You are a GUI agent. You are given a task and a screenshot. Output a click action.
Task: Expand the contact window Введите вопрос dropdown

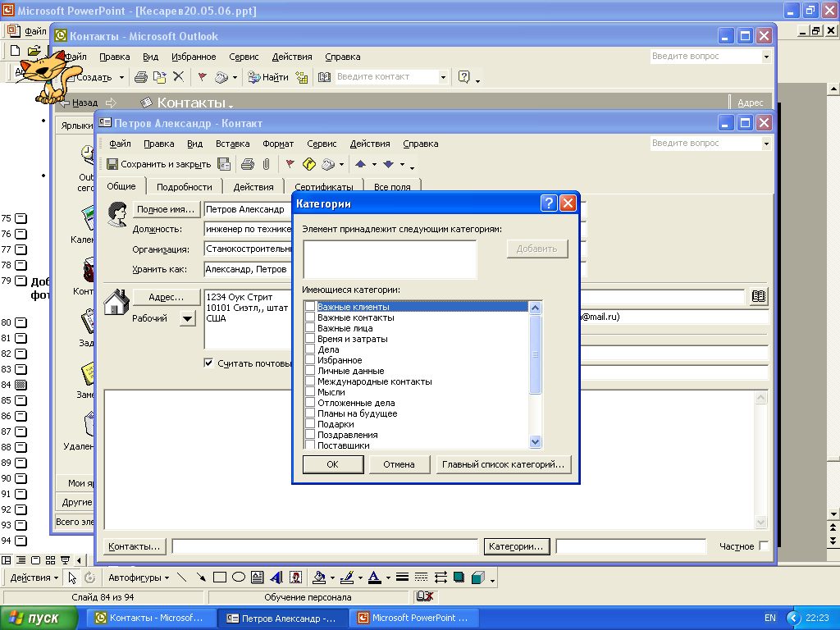[766, 144]
